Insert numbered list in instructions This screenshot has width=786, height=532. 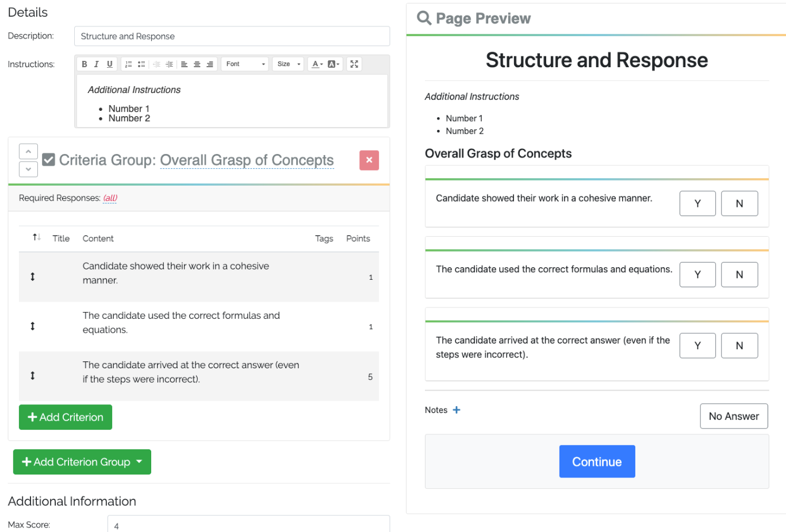(129, 64)
